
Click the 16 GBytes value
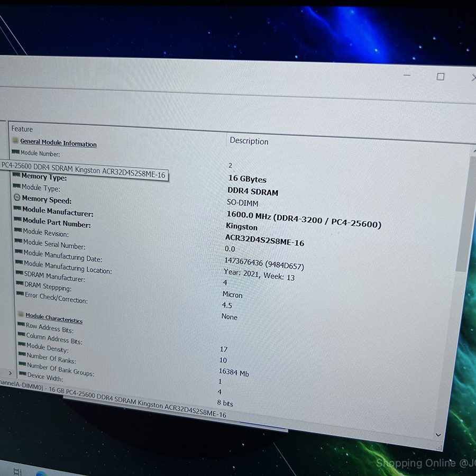pyautogui.click(x=248, y=179)
